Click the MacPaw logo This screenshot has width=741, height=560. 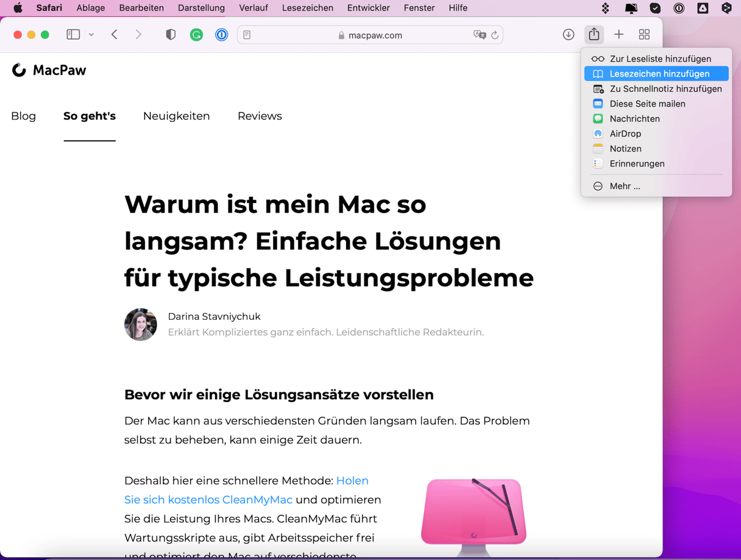coord(49,70)
